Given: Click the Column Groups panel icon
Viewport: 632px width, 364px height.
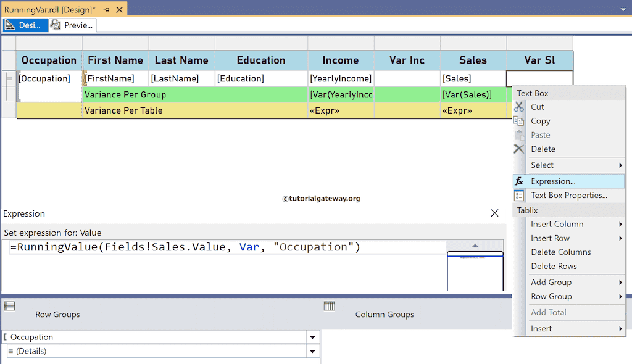Looking at the screenshot, I should [329, 305].
